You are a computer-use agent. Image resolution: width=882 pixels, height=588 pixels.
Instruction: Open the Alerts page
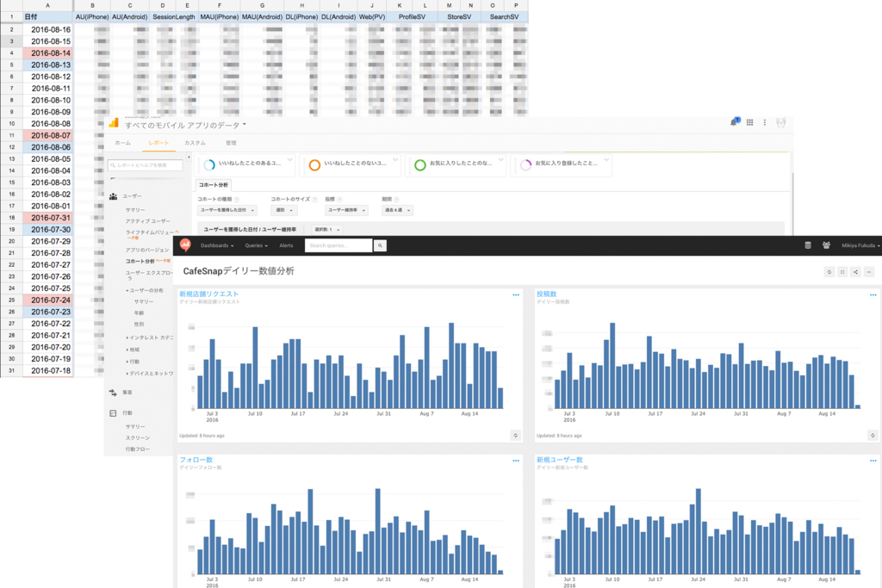pos(286,245)
